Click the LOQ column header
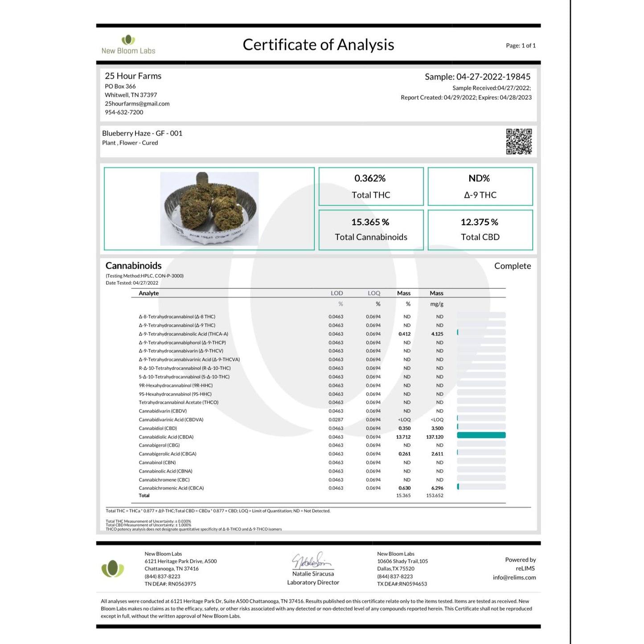 (374, 293)
